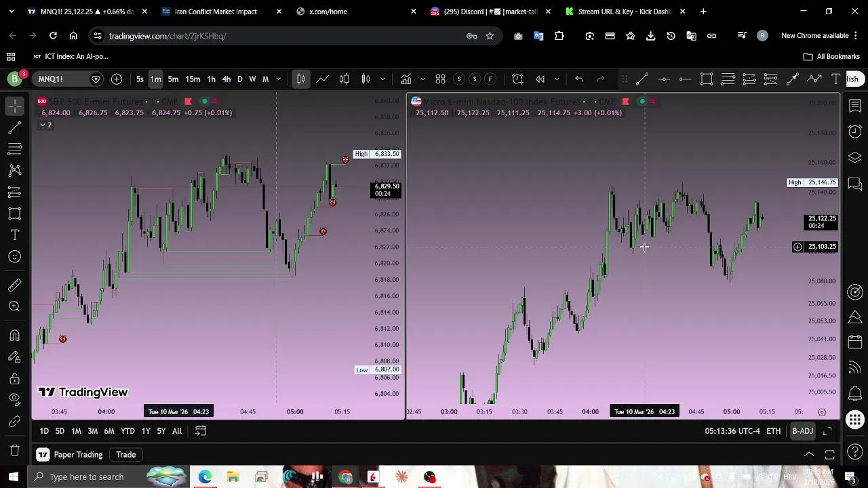Image resolution: width=868 pixels, height=488 pixels.
Task: Open the notifications bell in right sidebar
Action: tap(855, 393)
